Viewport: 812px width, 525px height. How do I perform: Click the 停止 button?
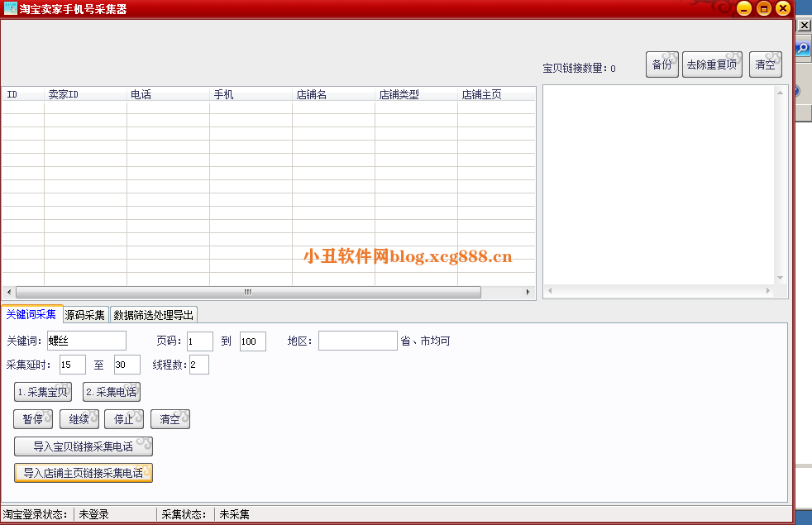coord(124,419)
